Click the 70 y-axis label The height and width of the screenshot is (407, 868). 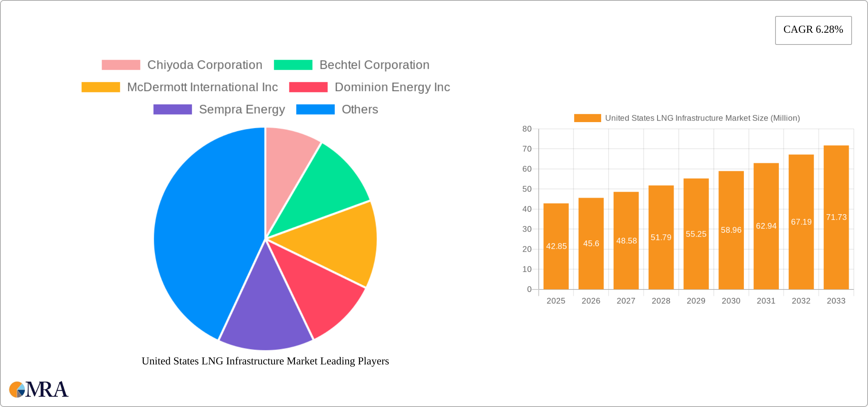tap(527, 149)
